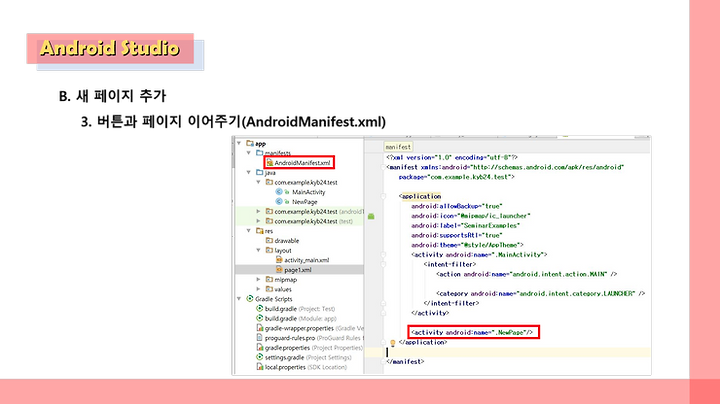Fold the intent-filter tag in gutter
This screenshot has width=720, height=404.
click(383, 264)
